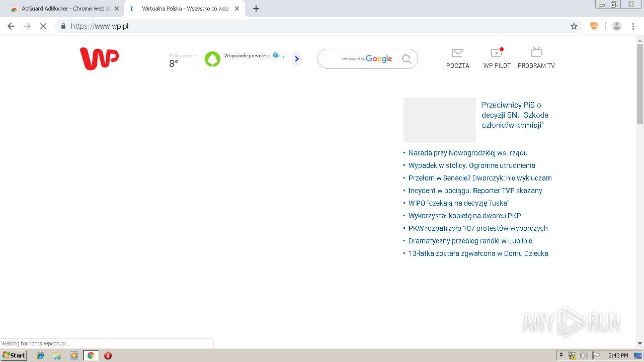Select the Wirtualna Polska tab
The width and height of the screenshot is (644, 362).
pos(185,9)
